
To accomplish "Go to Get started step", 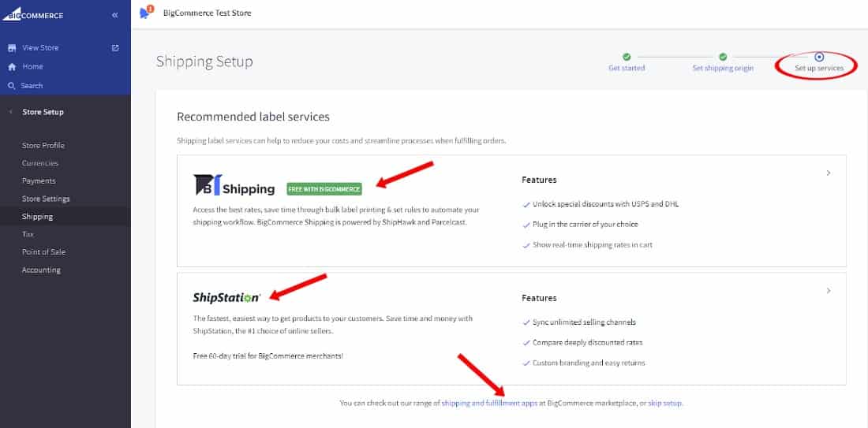I will click(627, 69).
